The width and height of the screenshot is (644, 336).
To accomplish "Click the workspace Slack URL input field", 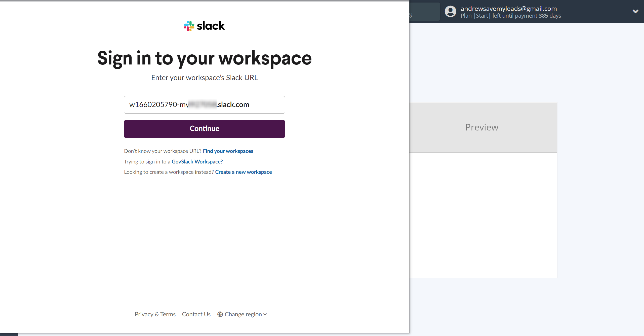I will pyautogui.click(x=204, y=105).
